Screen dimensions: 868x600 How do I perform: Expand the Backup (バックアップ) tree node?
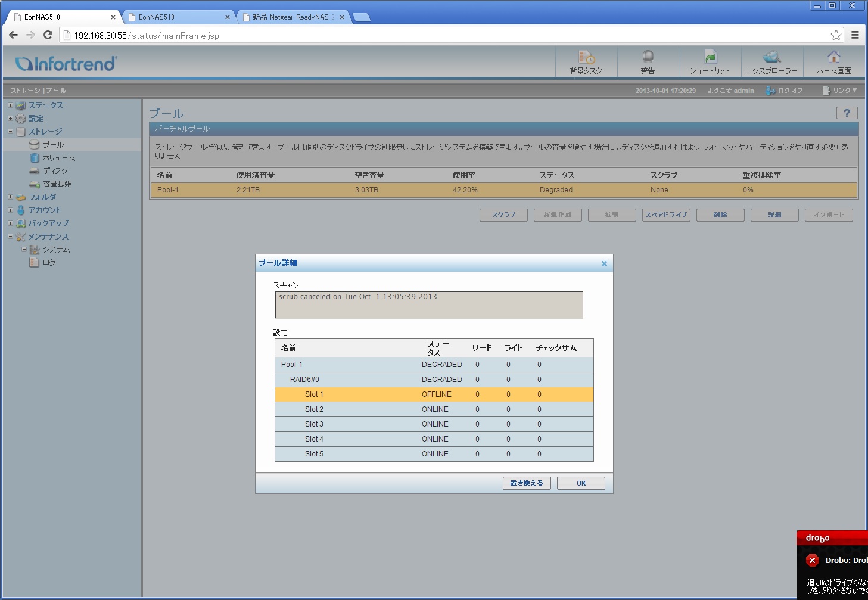pos(10,223)
